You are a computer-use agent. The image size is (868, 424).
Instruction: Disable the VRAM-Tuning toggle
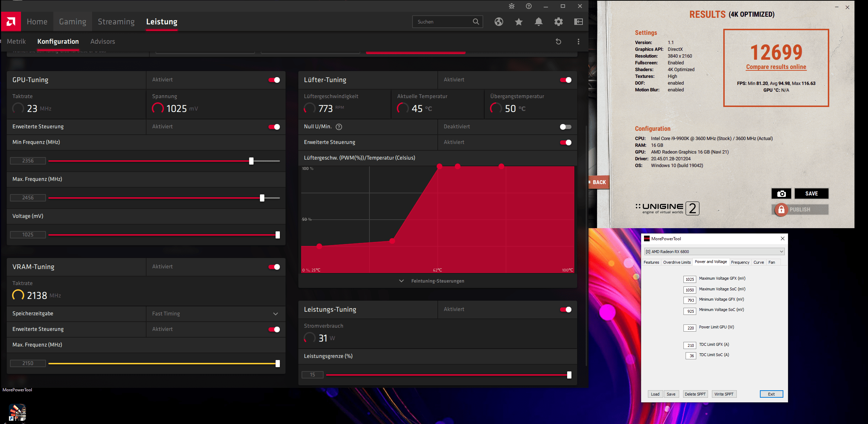(x=274, y=267)
